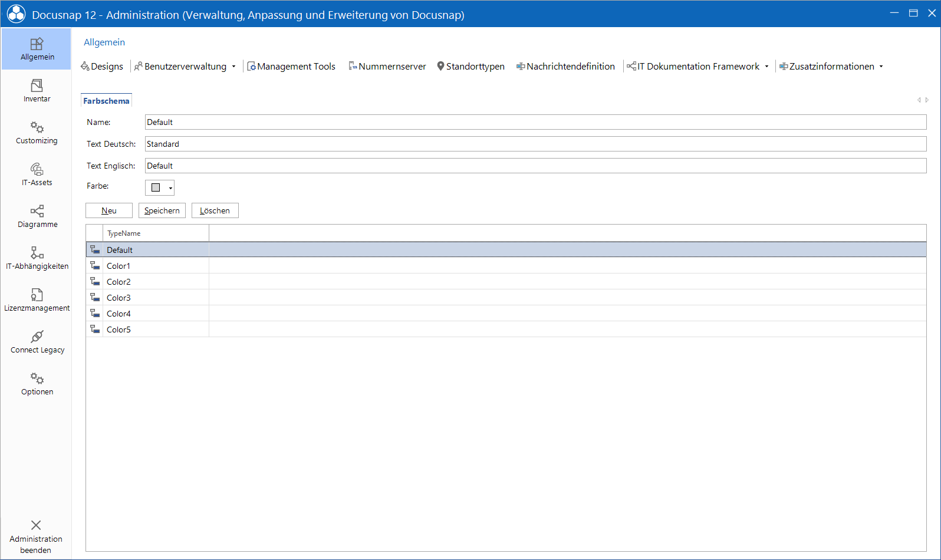This screenshot has width=941, height=560.
Task: Click the icon beside Color3 row
Action: [x=95, y=297]
